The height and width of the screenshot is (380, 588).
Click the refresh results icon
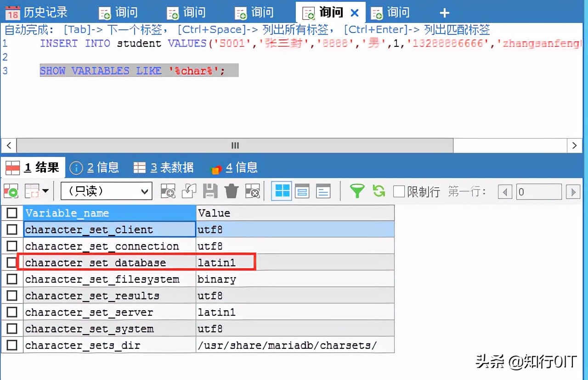378,191
